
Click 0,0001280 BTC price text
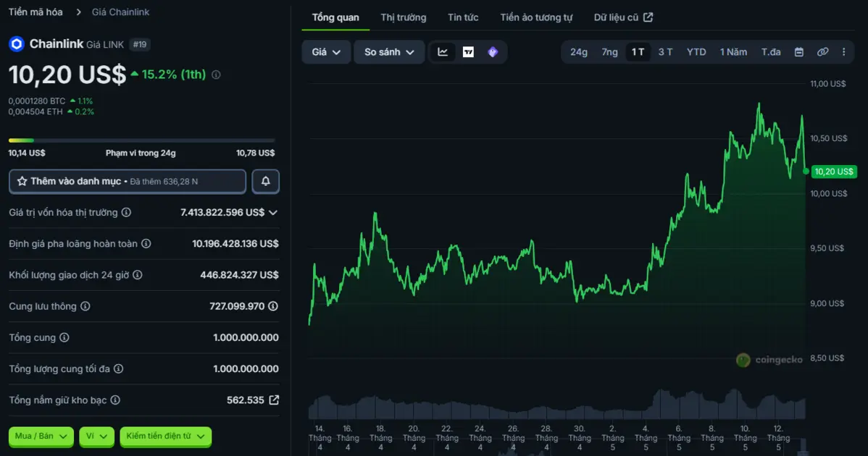coord(36,101)
